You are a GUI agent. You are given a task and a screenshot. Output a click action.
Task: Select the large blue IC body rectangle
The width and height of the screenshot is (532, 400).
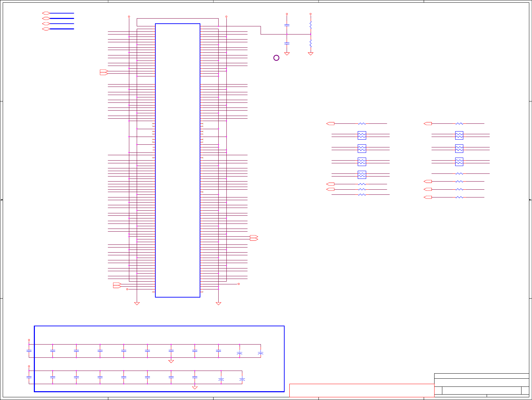click(x=178, y=160)
